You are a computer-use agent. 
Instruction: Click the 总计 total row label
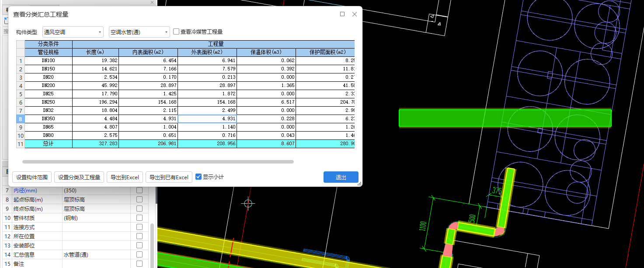click(x=49, y=143)
